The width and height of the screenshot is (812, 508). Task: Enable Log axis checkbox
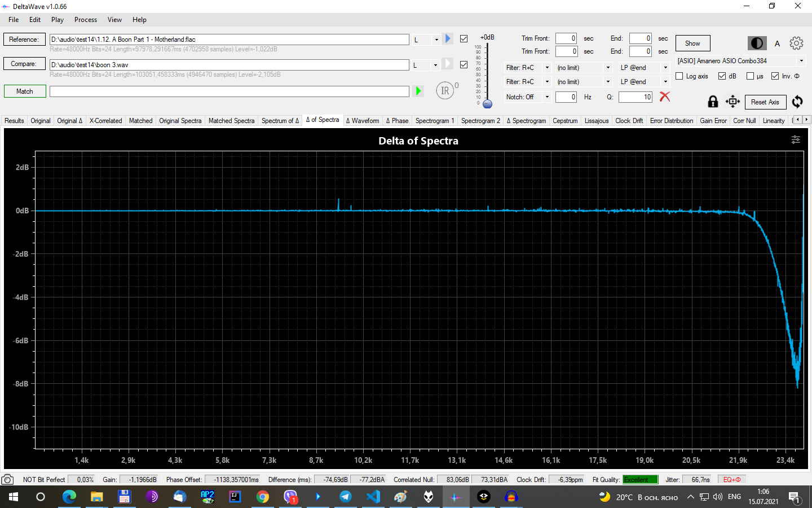679,76
